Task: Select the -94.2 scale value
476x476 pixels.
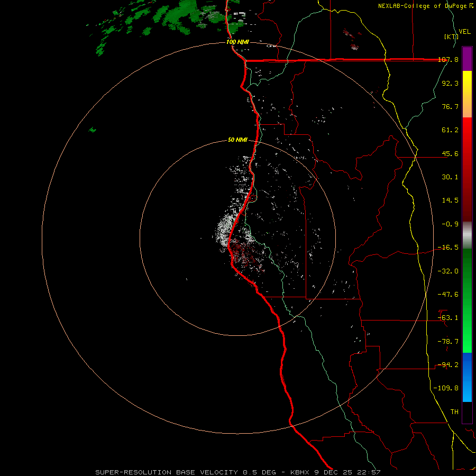Action: [448, 365]
